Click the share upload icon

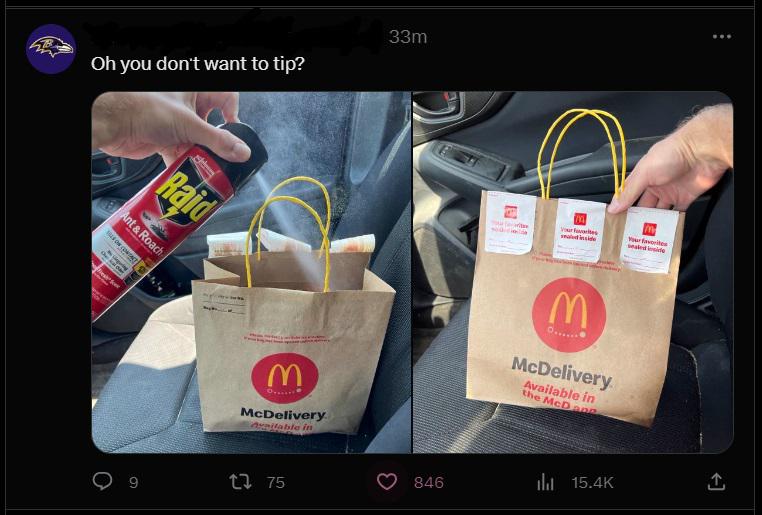coord(715,481)
